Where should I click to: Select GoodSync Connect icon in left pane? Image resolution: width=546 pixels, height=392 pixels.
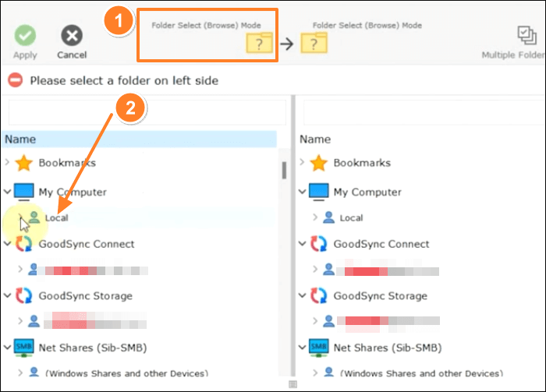click(24, 244)
